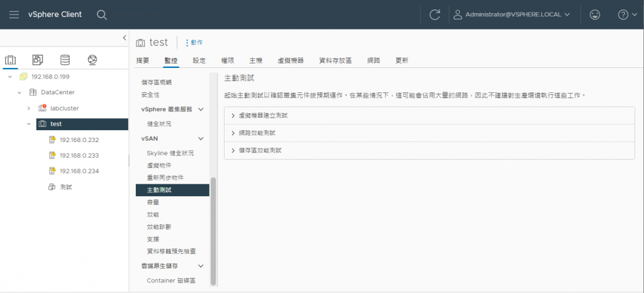Open the help question mark menu

tap(627, 14)
